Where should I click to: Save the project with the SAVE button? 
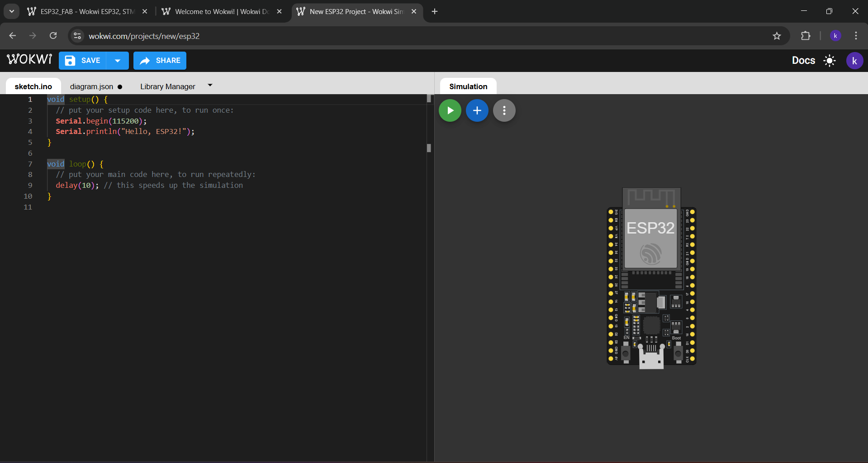point(83,61)
